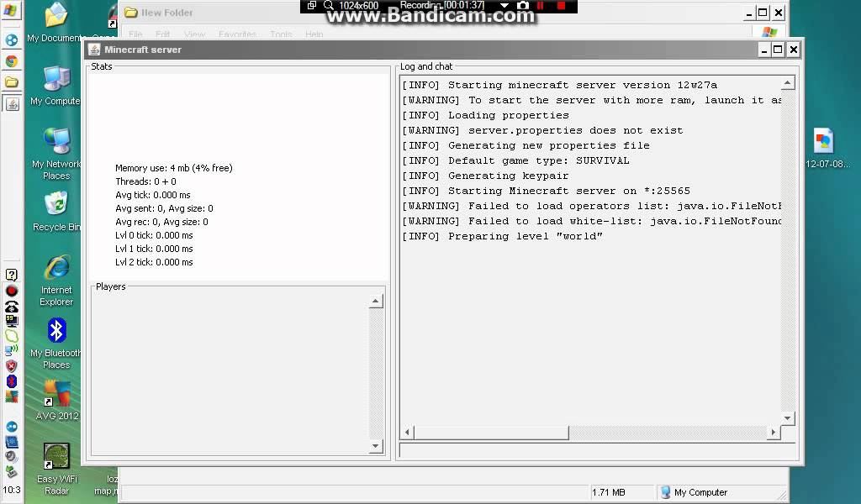The width and height of the screenshot is (861, 504).
Task: Click the system clock in the tray
Action: tap(11, 490)
